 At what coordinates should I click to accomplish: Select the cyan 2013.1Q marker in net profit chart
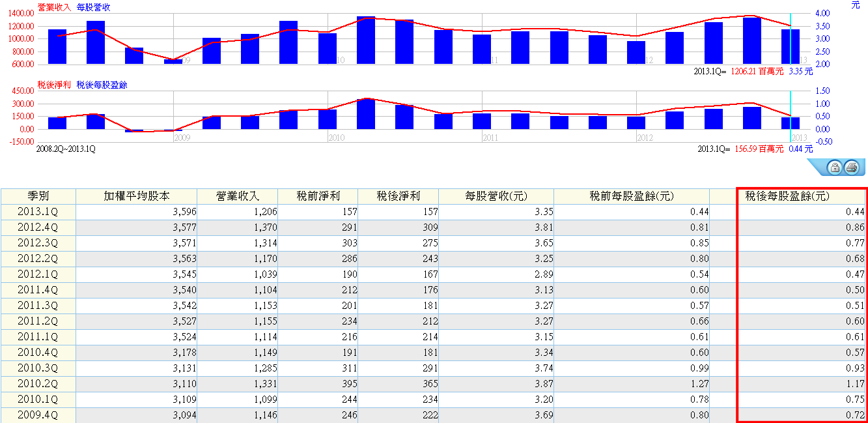pyautogui.click(x=791, y=117)
